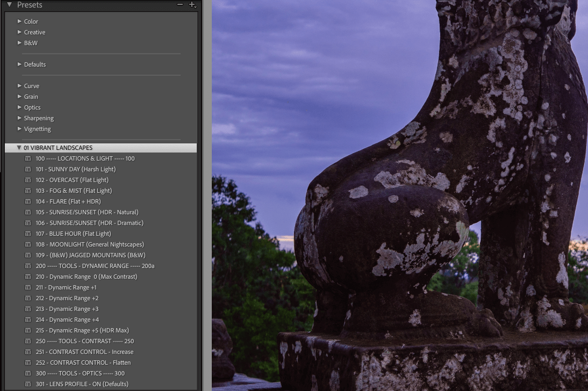Viewport: 588px width, 391px height.
Task: Collapse the 01 VIBRANT LANDSCAPES group
Action: click(19, 148)
